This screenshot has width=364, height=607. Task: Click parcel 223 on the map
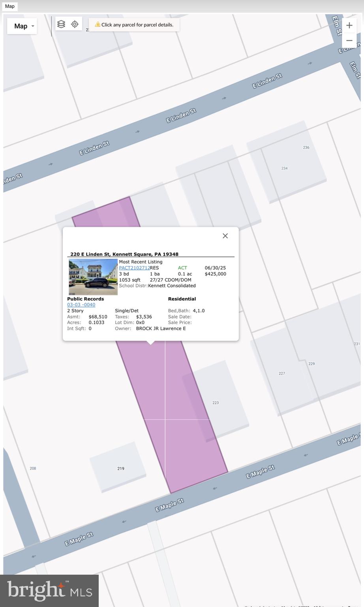tap(216, 403)
